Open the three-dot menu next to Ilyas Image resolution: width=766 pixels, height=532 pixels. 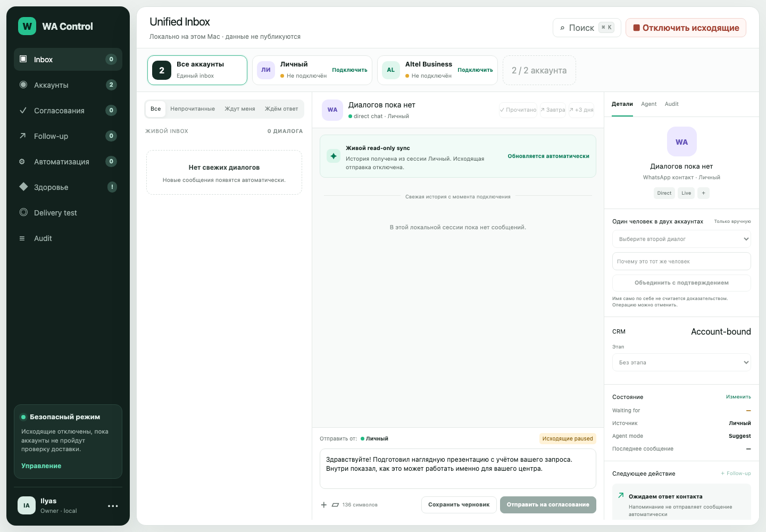point(113,506)
